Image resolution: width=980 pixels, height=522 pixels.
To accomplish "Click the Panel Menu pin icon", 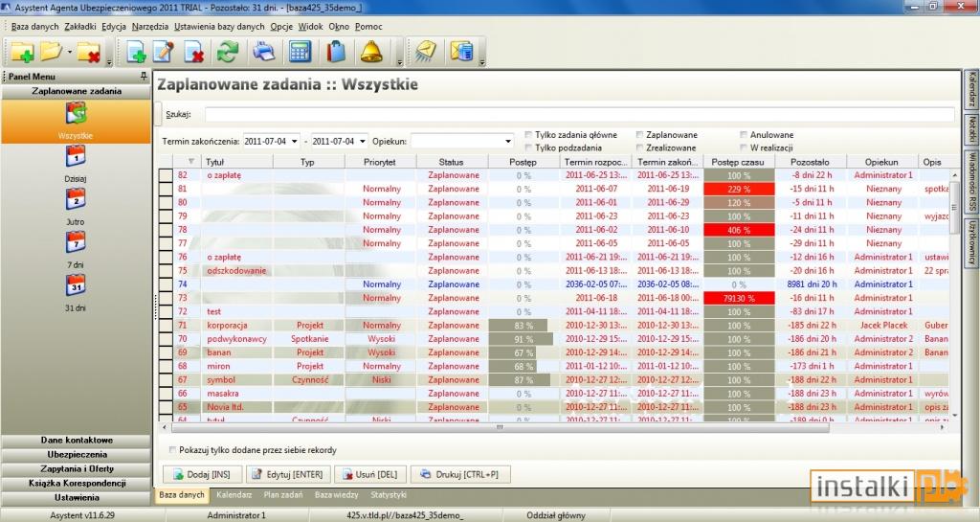I will tap(144, 77).
